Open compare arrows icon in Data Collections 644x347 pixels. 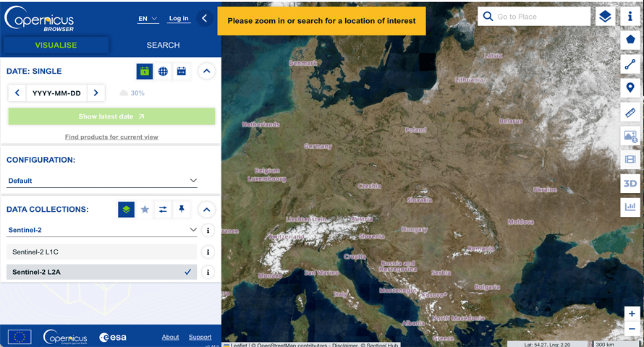[x=163, y=210]
